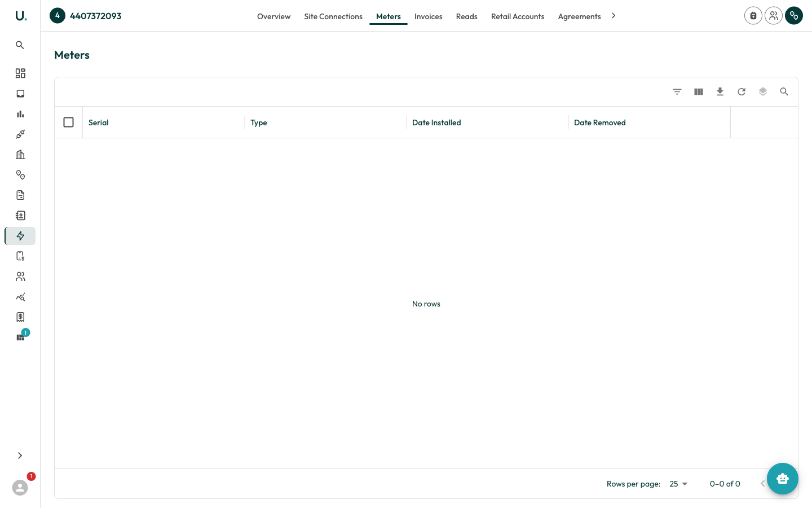Viewport: 812px width, 508px height.
Task: Open the dashboard grid icon in sidebar
Action: (x=20, y=73)
